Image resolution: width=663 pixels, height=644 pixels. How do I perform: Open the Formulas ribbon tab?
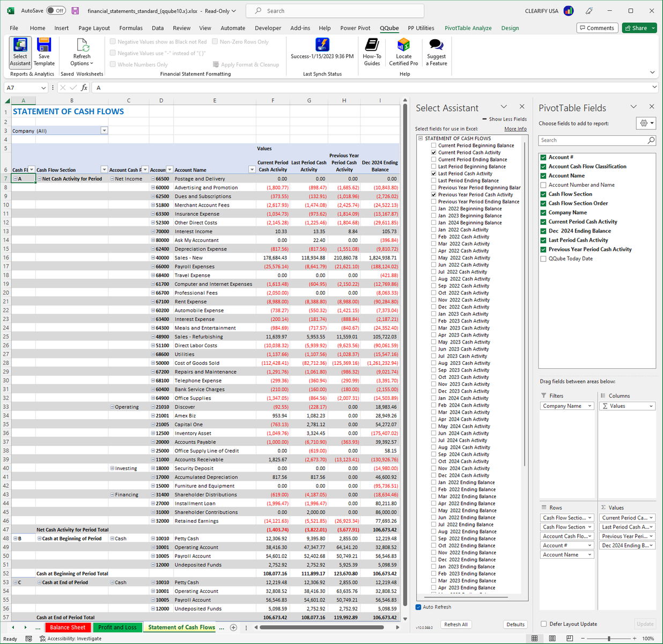coord(131,28)
